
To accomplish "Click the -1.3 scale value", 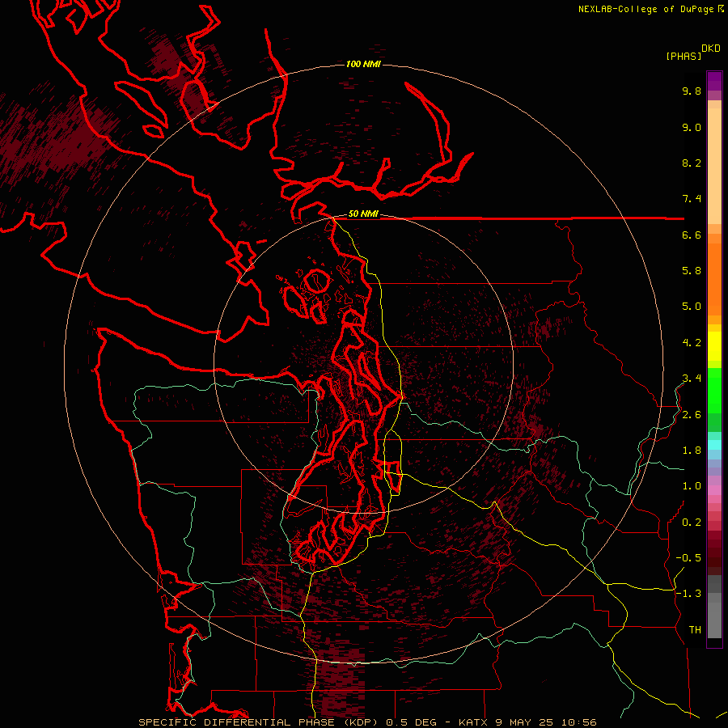I will (688, 594).
